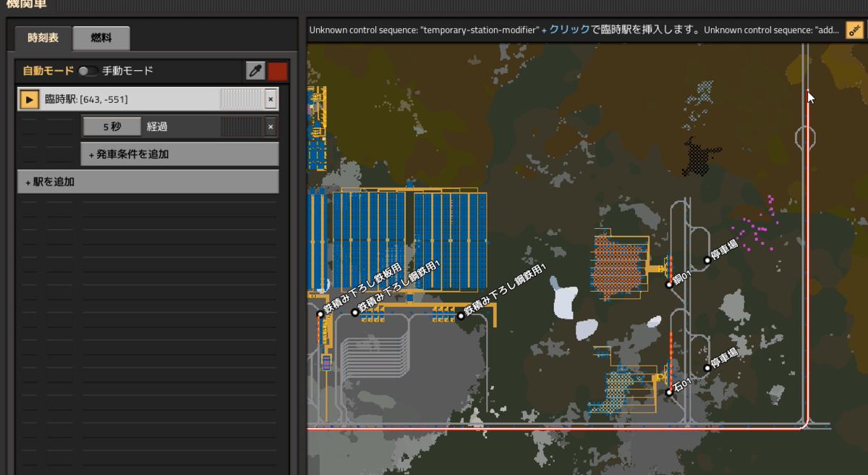Click the rail roundabout on the red-highlighted track

807,137
